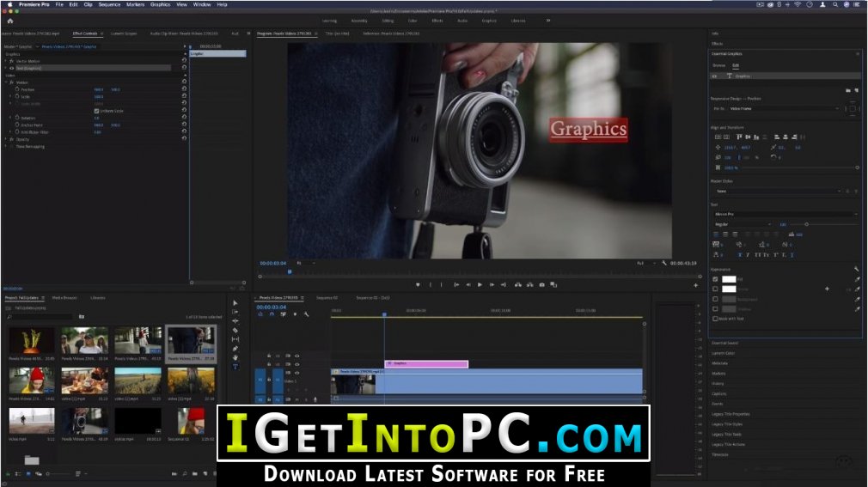Click the Export Frame camera icon
This screenshot has height=487, width=868.
pos(542,285)
